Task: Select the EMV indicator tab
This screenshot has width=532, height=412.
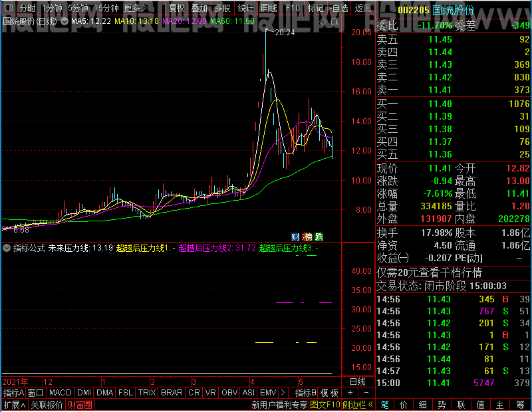Action: pyautogui.click(x=268, y=393)
